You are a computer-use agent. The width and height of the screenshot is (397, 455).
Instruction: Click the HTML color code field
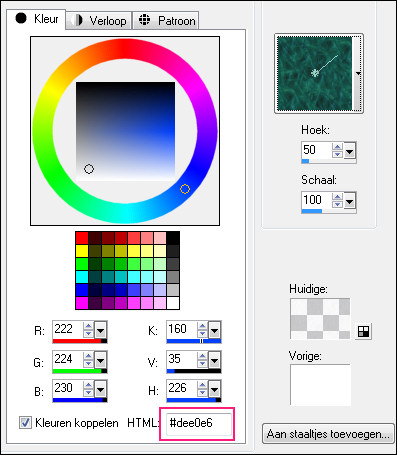click(x=198, y=423)
